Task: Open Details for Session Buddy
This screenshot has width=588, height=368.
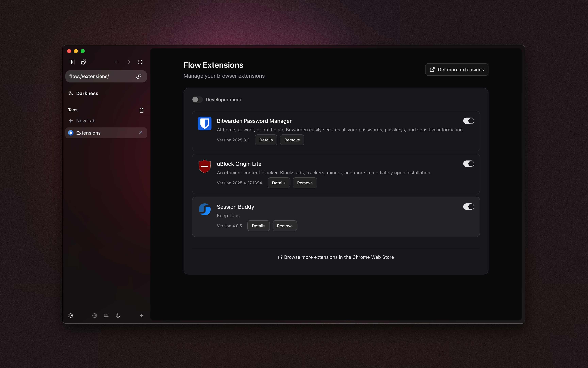Action: (258, 226)
